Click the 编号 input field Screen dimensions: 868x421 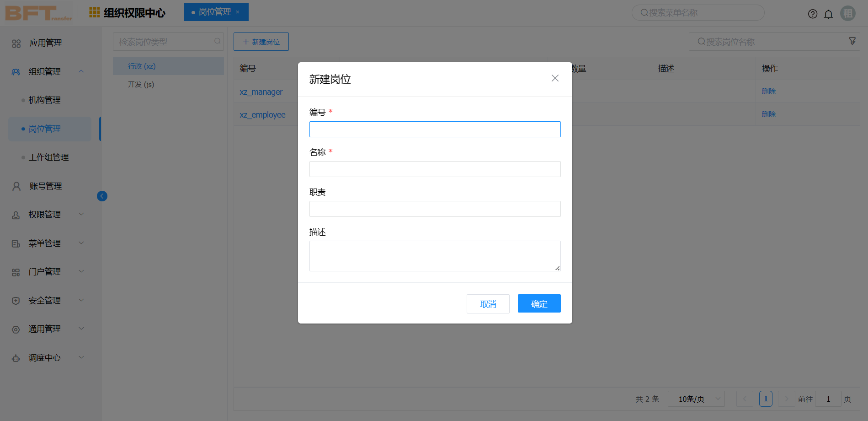point(435,129)
